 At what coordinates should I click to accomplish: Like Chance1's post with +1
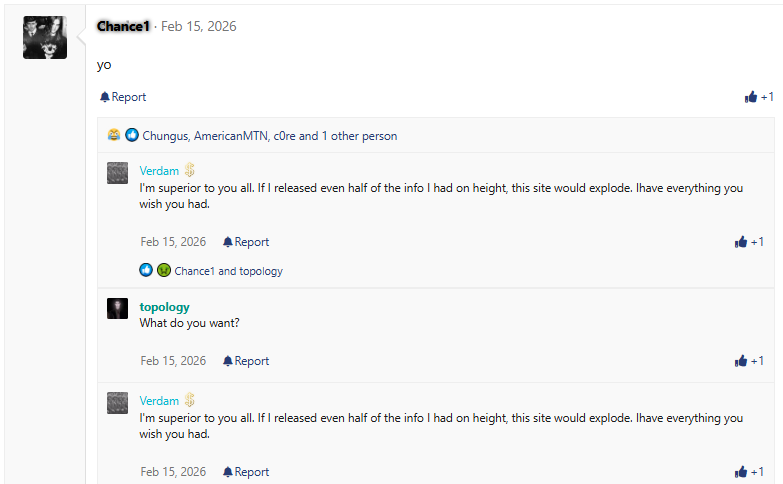tap(759, 97)
